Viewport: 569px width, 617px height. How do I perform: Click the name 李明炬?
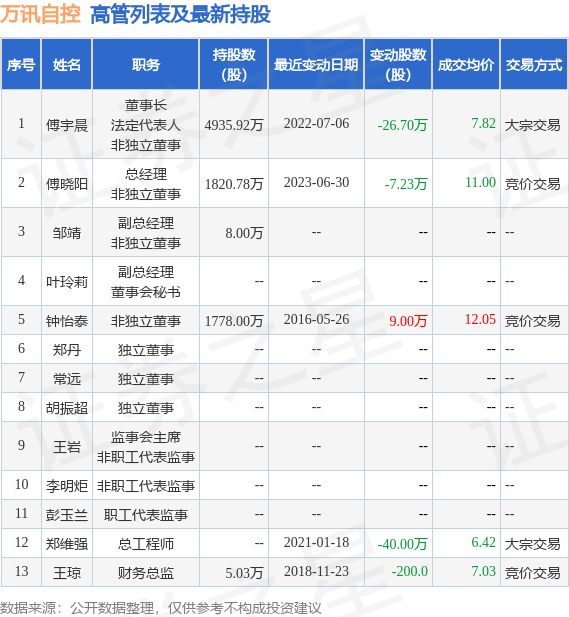coord(67,486)
